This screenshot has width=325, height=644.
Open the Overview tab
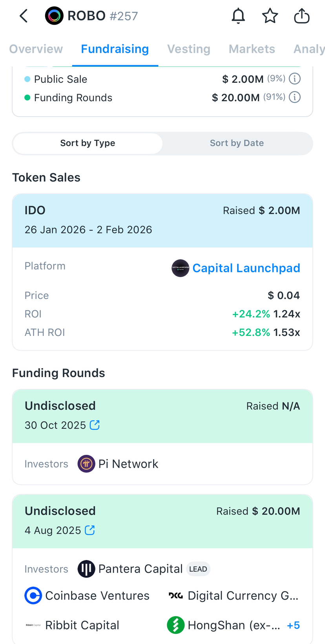tap(36, 49)
